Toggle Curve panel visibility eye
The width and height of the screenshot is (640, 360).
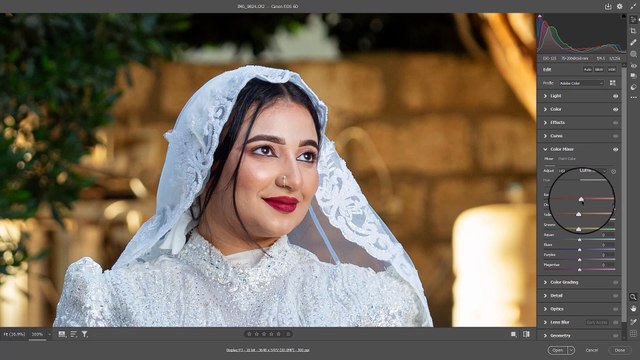(x=615, y=136)
